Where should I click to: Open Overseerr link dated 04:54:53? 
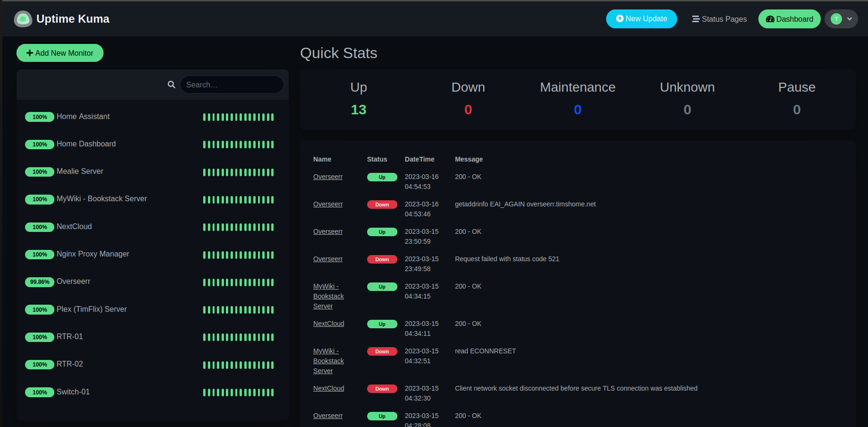click(328, 177)
